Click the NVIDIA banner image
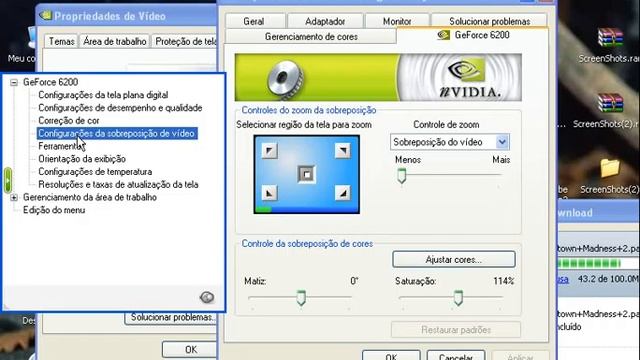The image size is (640, 360). coord(378,78)
